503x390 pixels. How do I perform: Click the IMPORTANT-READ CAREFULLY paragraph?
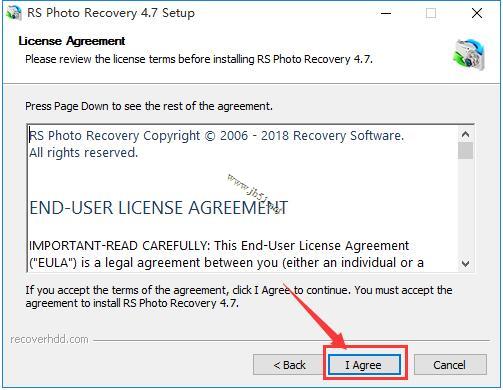(x=226, y=254)
